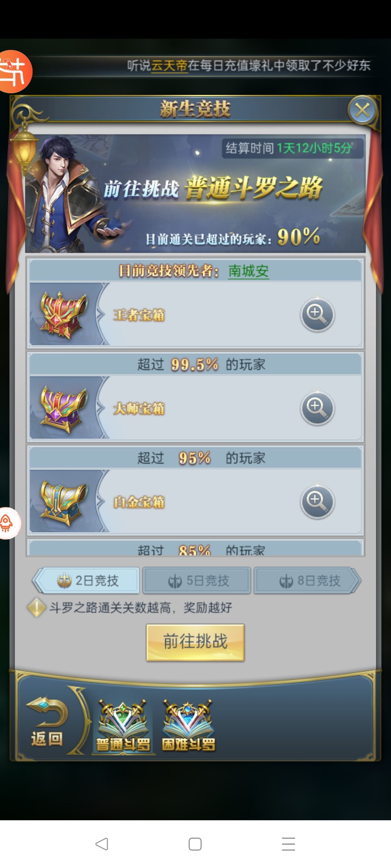This screenshot has height=868, width=391.
Task: Open leader profile 南城安 link
Action: coord(248,271)
